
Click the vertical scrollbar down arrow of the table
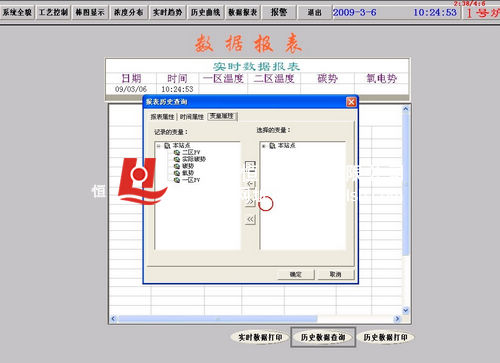pos(406,310)
